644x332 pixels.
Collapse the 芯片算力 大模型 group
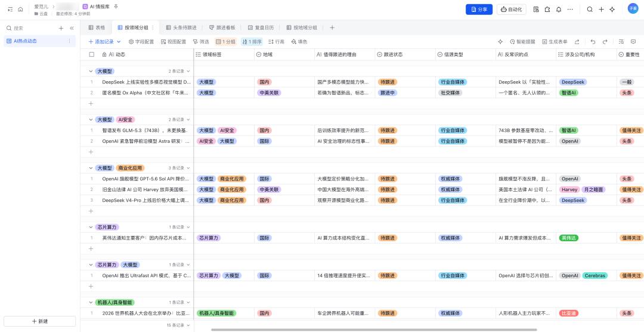91,265
